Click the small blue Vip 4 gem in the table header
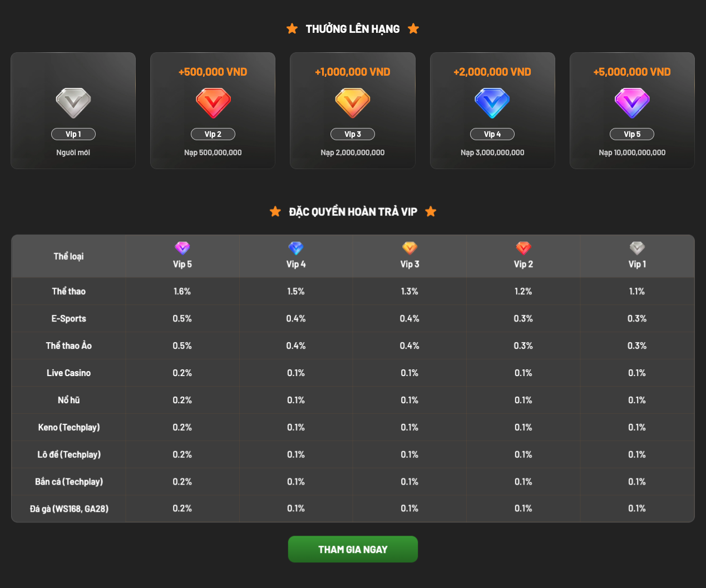 coord(296,248)
